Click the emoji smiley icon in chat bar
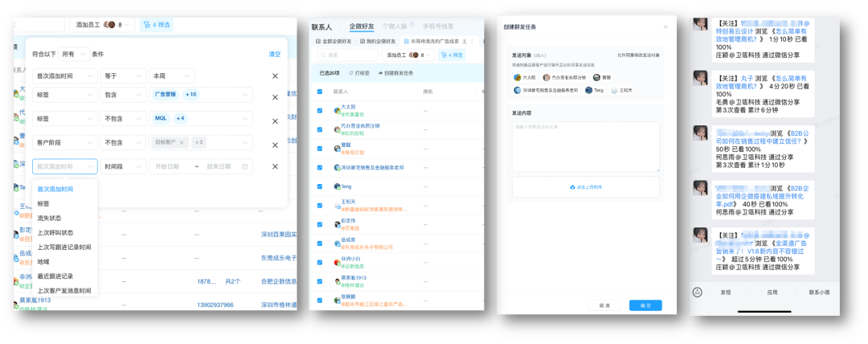The height and width of the screenshot is (344, 868). 698,292
